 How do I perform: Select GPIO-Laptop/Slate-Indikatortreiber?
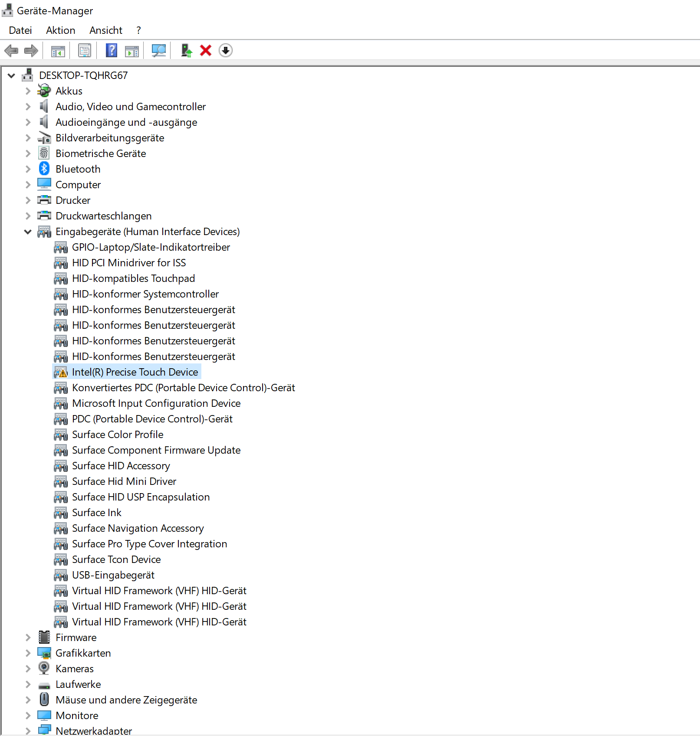tap(151, 247)
